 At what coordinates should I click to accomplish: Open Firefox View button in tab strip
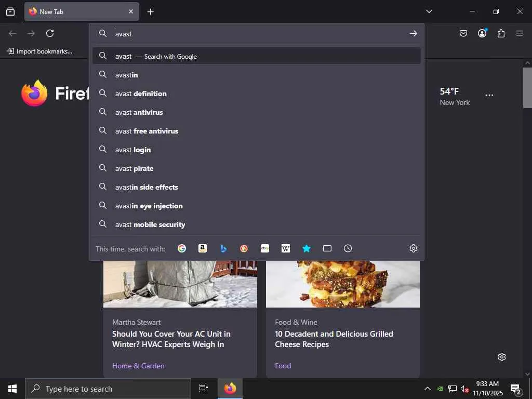point(10,11)
